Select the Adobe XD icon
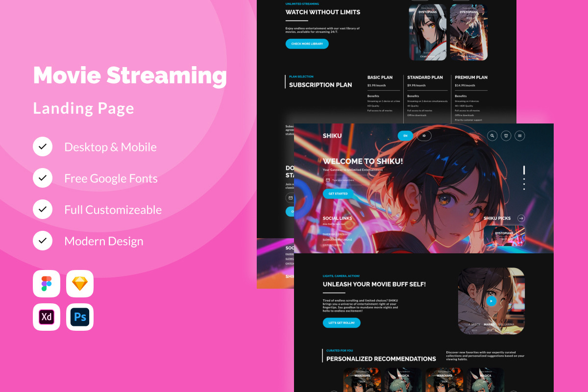Image resolution: width=588 pixels, height=392 pixels. (x=47, y=317)
